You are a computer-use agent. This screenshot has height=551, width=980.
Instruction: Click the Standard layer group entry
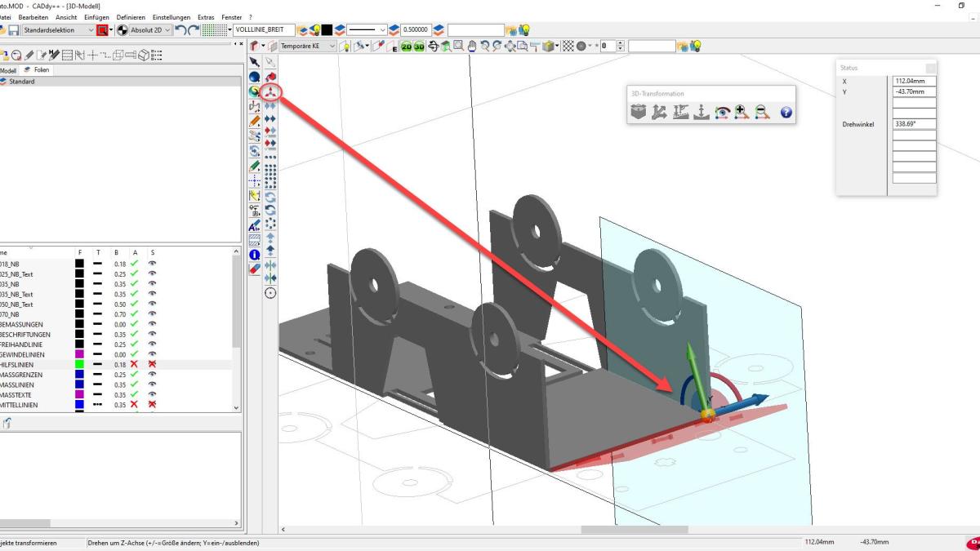(21, 82)
